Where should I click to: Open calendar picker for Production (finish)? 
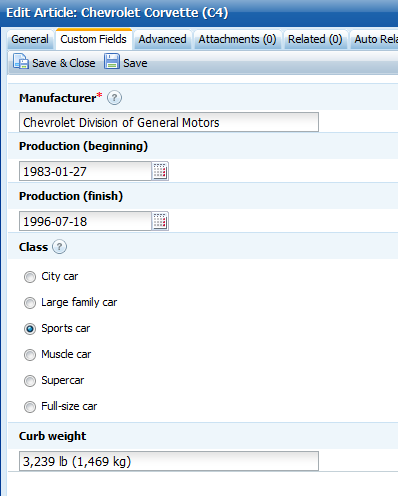[x=160, y=221]
